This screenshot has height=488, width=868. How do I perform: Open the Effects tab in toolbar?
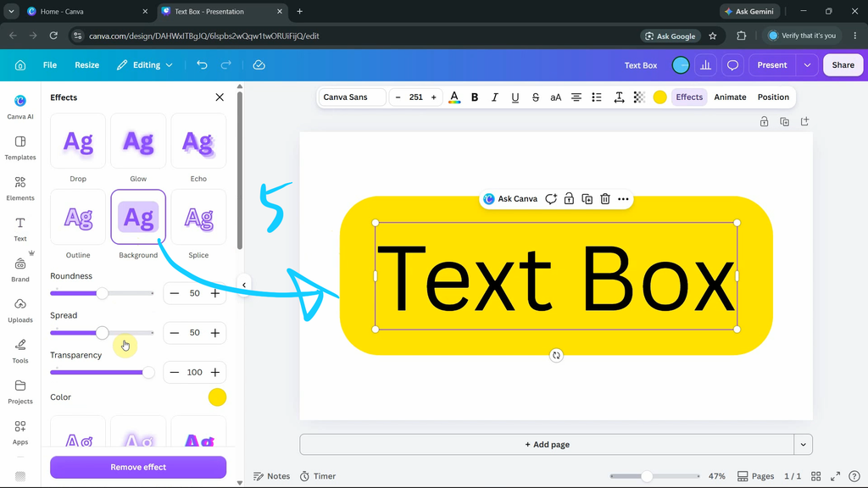pos(689,97)
